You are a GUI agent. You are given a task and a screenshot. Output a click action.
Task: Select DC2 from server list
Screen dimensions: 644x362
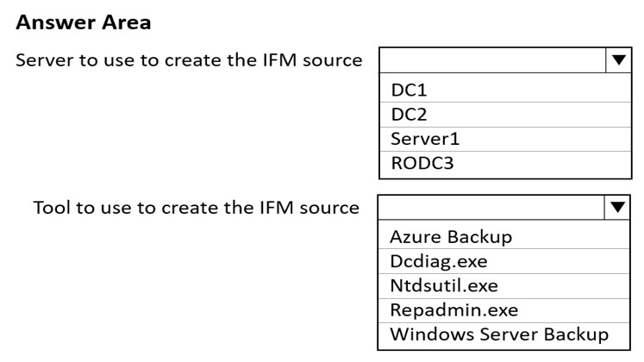[505, 115]
